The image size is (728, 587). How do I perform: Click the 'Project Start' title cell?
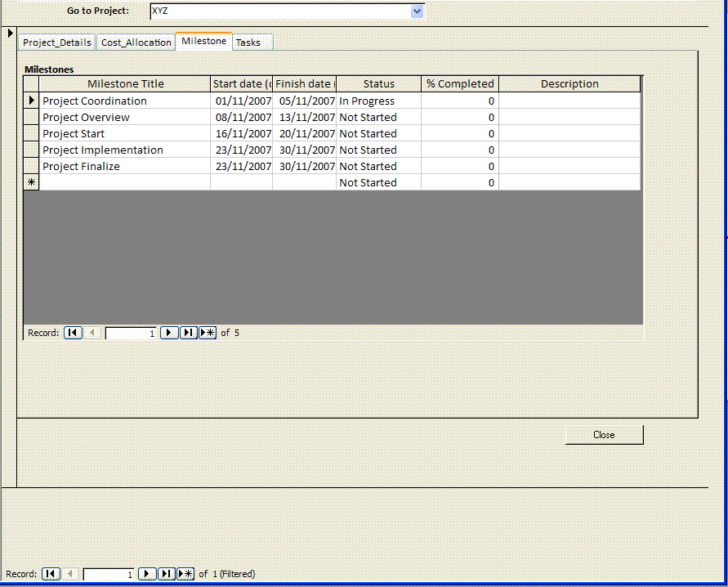point(125,133)
